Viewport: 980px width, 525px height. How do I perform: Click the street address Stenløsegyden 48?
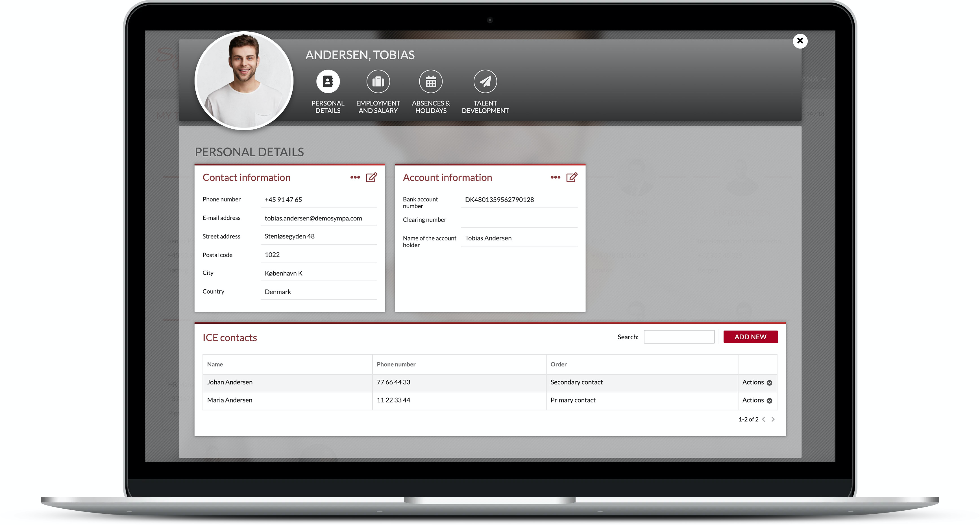click(289, 237)
